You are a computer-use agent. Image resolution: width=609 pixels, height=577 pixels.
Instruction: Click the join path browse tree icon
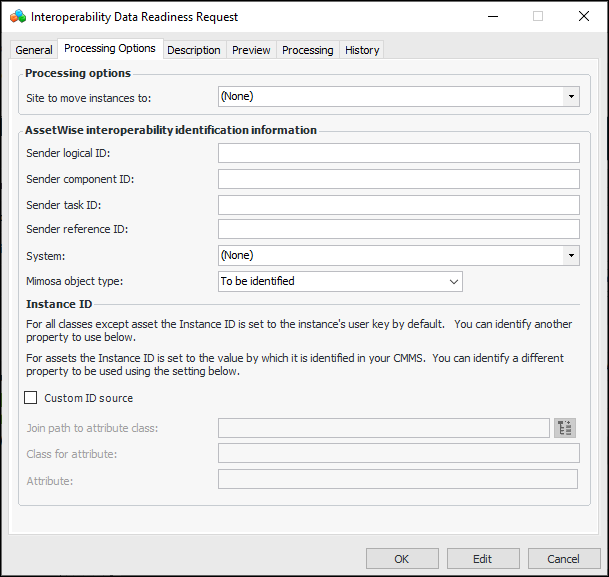tap(565, 428)
